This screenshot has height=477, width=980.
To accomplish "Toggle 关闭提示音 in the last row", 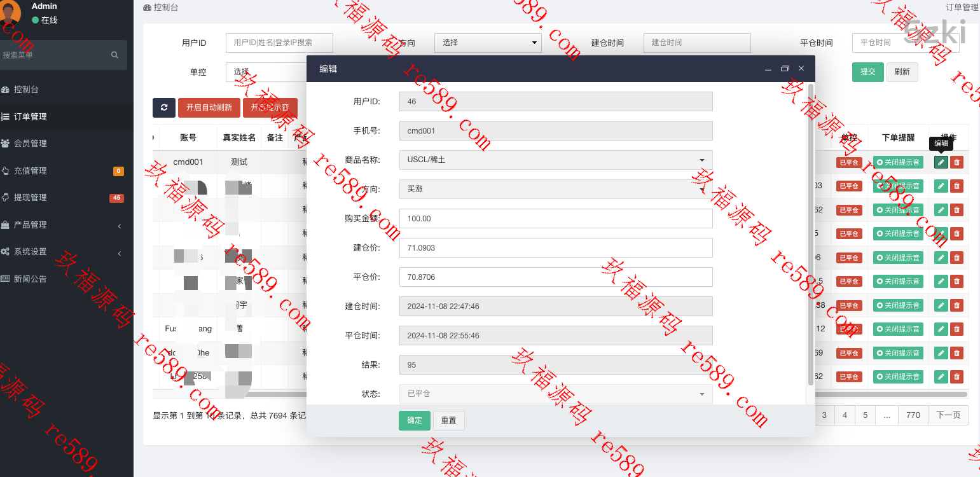I will [x=897, y=377].
